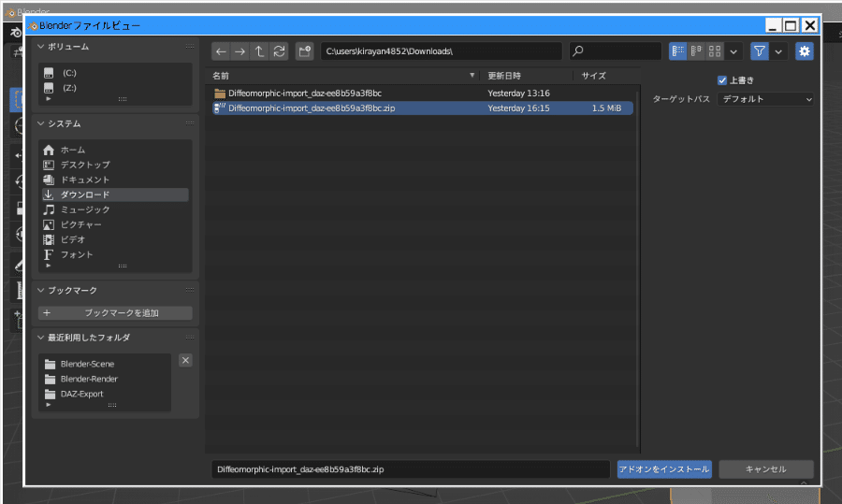
Task: Go to フォント folder
Action: tap(115, 254)
